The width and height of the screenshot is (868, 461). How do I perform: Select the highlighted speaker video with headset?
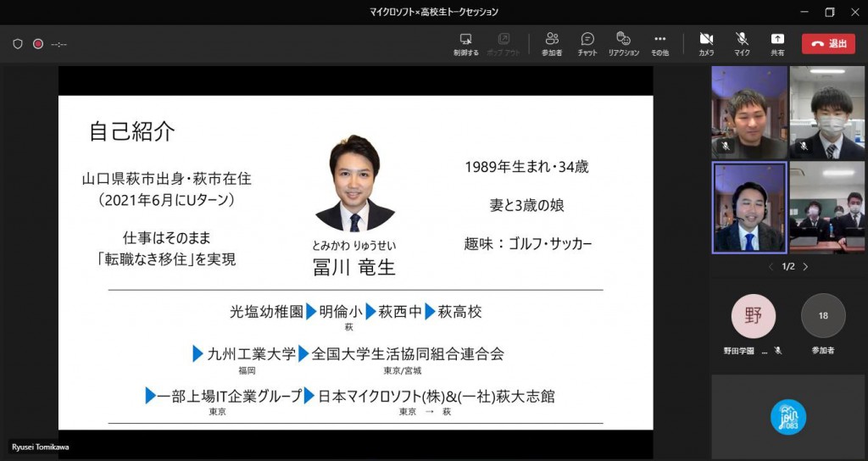[749, 208]
